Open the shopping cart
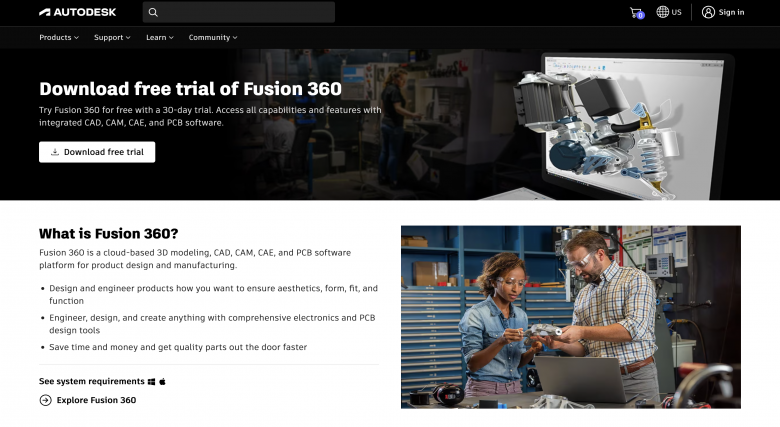The width and height of the screenshot is (780, 427). click(636, 12)
